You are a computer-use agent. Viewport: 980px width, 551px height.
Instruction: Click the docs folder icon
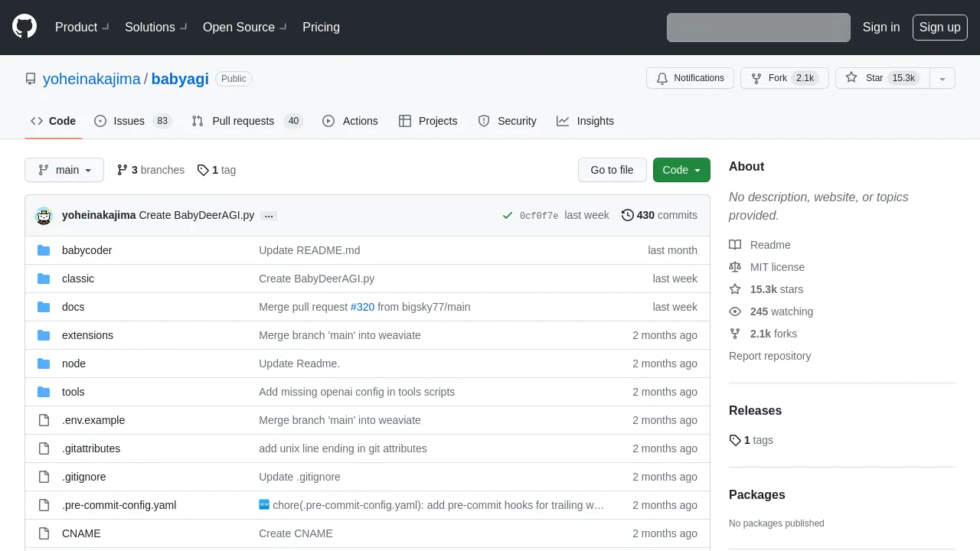pos(44,307)
